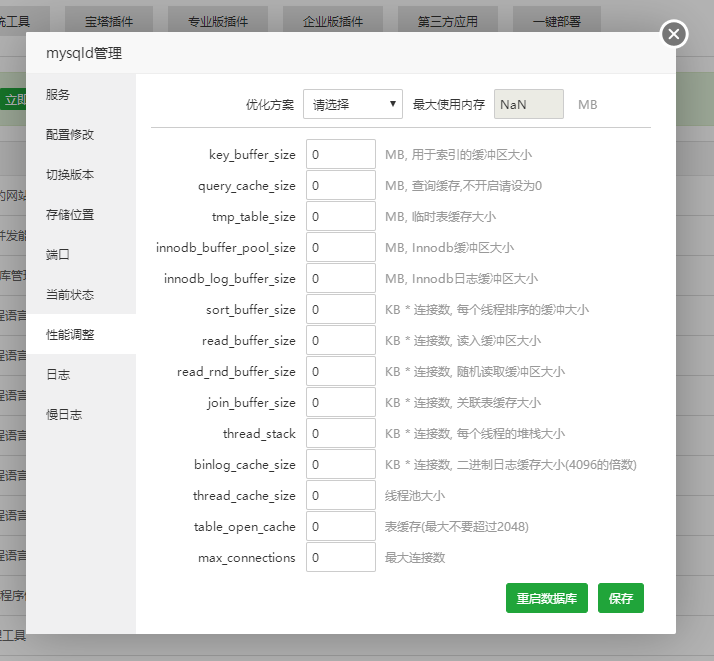Click the thread_cache_size input
714x661 pixels.
pos(341,495)
